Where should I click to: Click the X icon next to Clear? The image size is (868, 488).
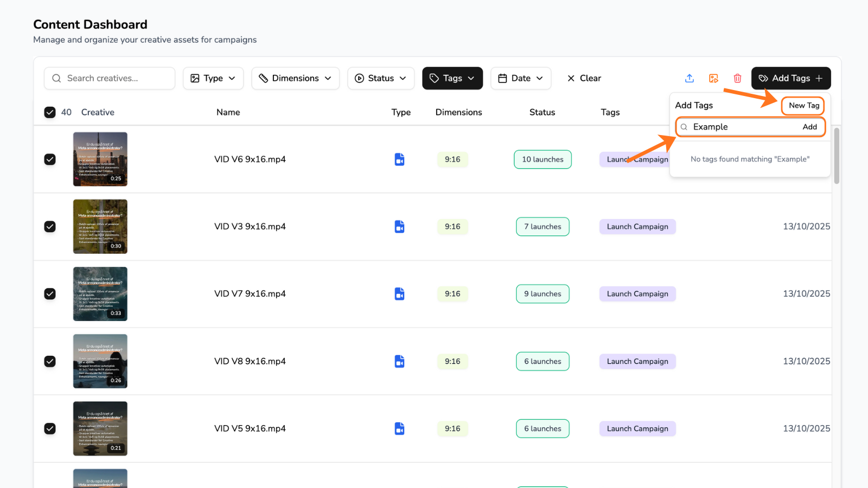coord(571,78)
